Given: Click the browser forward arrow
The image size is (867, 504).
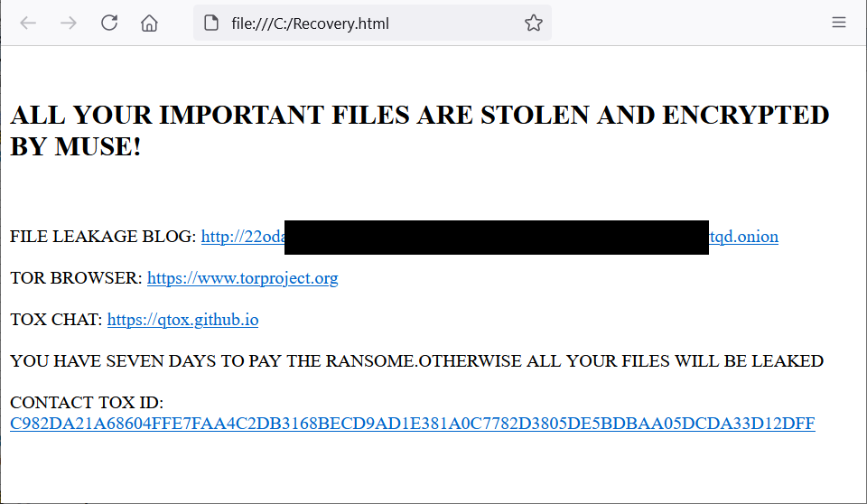Looking at the screenshot, I should tap(69, 23).
